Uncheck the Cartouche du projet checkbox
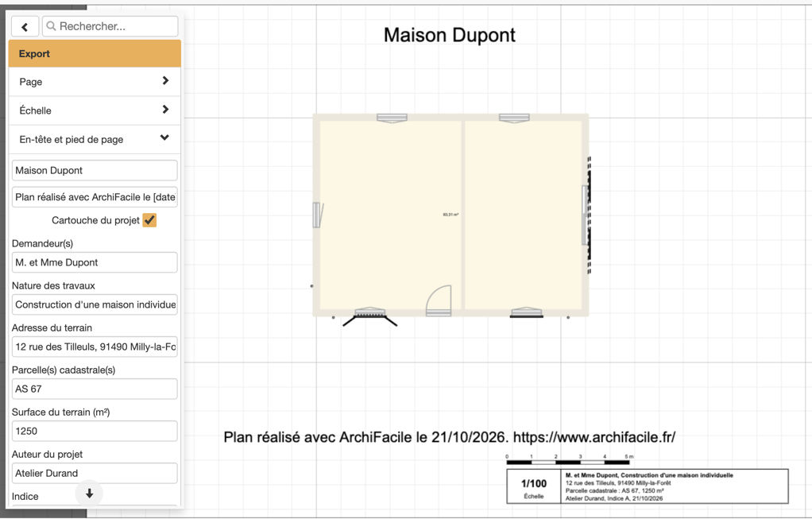The height and width of the screenshot is (519, 812). click(149, 220)
